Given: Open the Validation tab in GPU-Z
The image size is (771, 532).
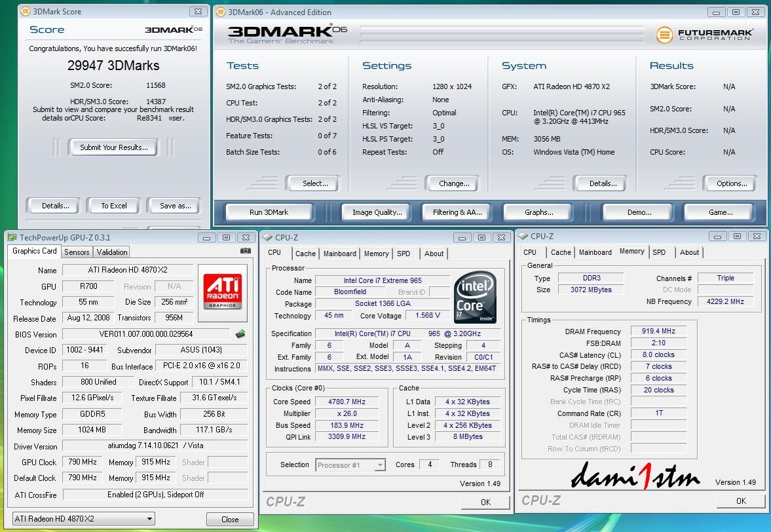Looking at the screenshot, I should pyautogui.click(x=111, y=252).
